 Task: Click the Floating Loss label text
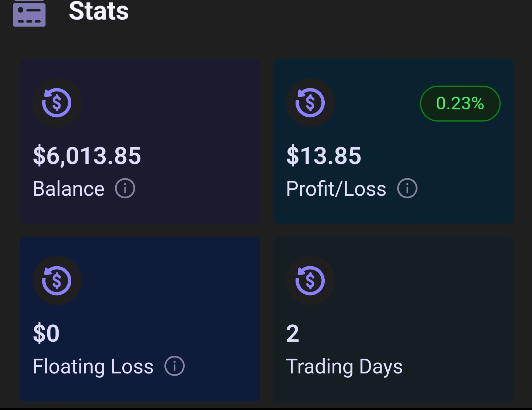(93, 366)
